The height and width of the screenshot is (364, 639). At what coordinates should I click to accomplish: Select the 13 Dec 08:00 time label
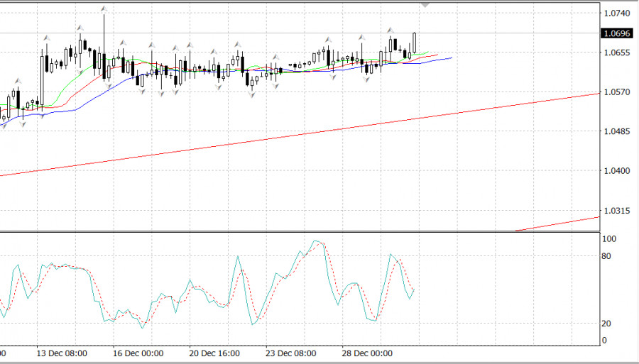[x=64, y=353]
